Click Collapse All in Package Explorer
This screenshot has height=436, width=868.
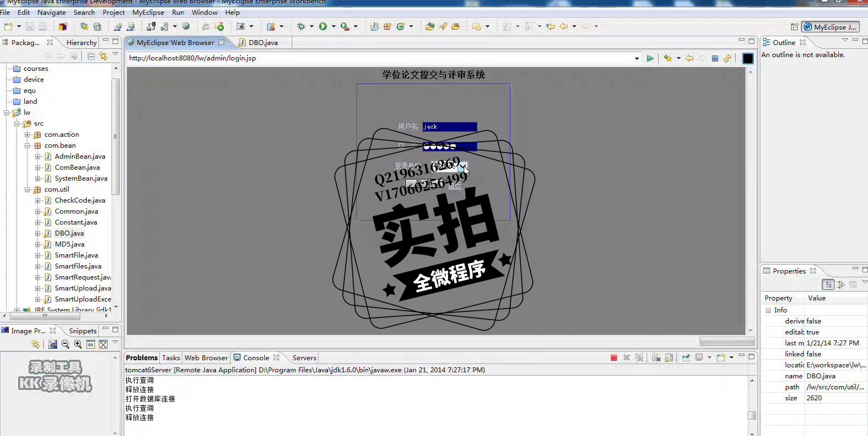coord(91,56)
